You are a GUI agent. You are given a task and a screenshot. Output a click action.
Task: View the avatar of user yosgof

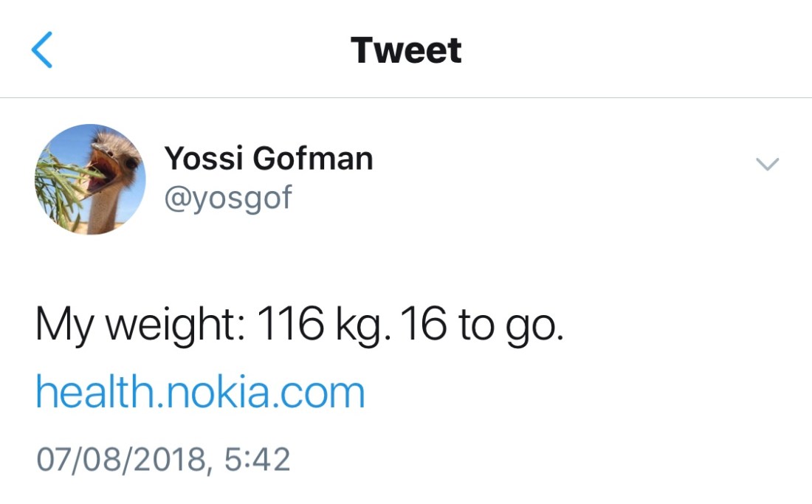pos(90,179)
